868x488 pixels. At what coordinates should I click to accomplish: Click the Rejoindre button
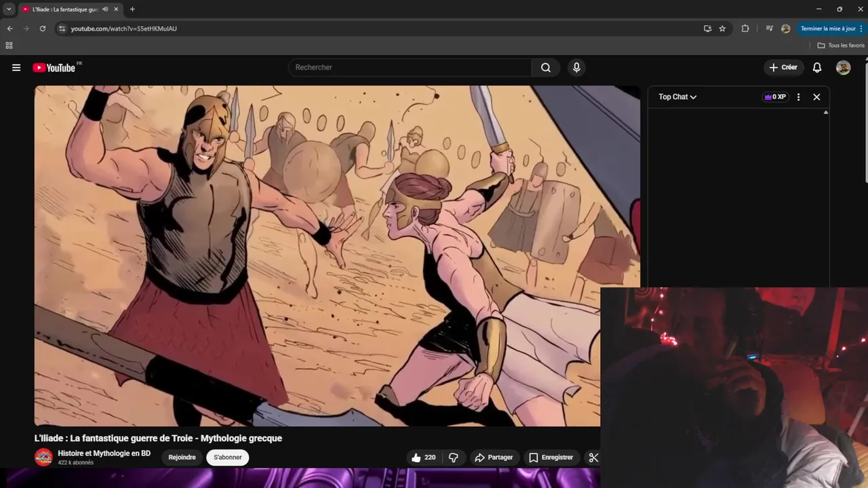click(x=182, y=457)
